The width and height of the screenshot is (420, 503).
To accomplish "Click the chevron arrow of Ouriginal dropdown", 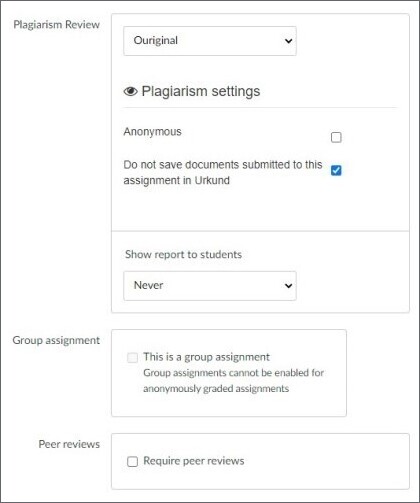I will tap(288, 41).
